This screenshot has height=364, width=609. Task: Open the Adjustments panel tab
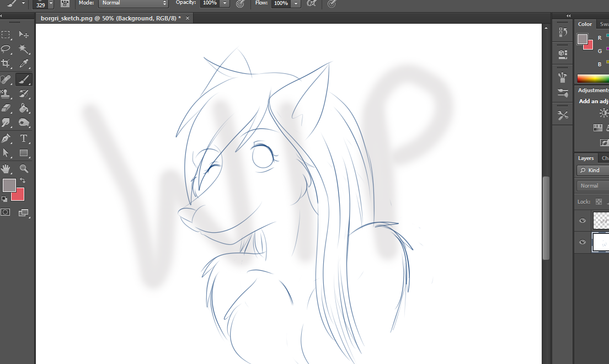(x=593, y=90)
